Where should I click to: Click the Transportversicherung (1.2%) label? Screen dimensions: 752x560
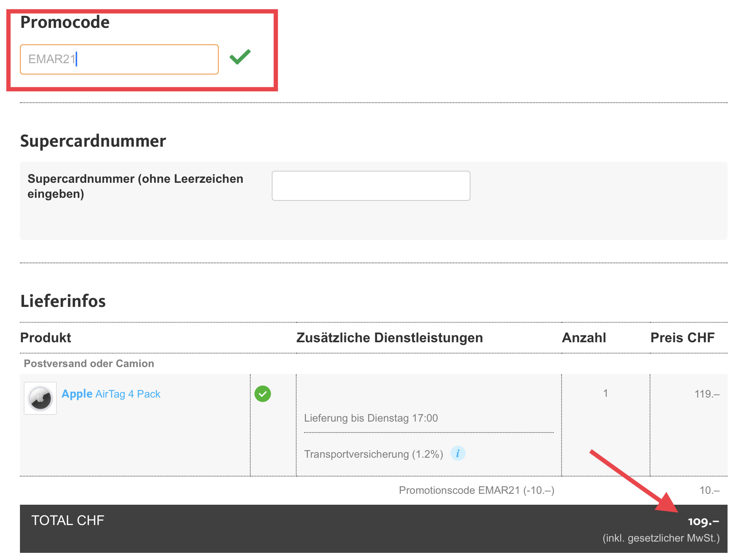(x=373, y=454)
